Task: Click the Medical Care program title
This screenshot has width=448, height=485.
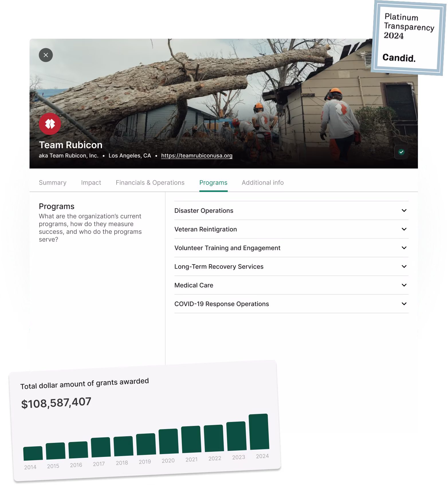Action: [x=194, y=285]
